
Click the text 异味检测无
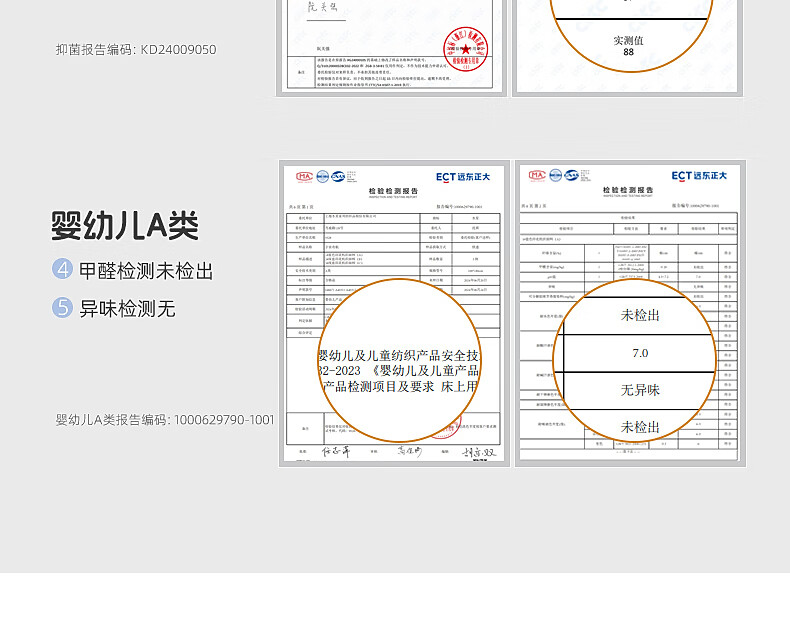(x=127, y=308)
